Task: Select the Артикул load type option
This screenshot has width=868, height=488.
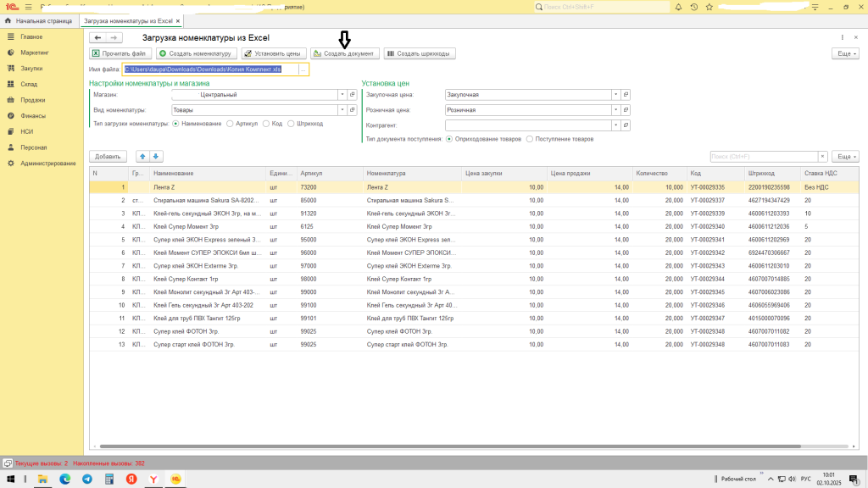Action: click(231, 123)
